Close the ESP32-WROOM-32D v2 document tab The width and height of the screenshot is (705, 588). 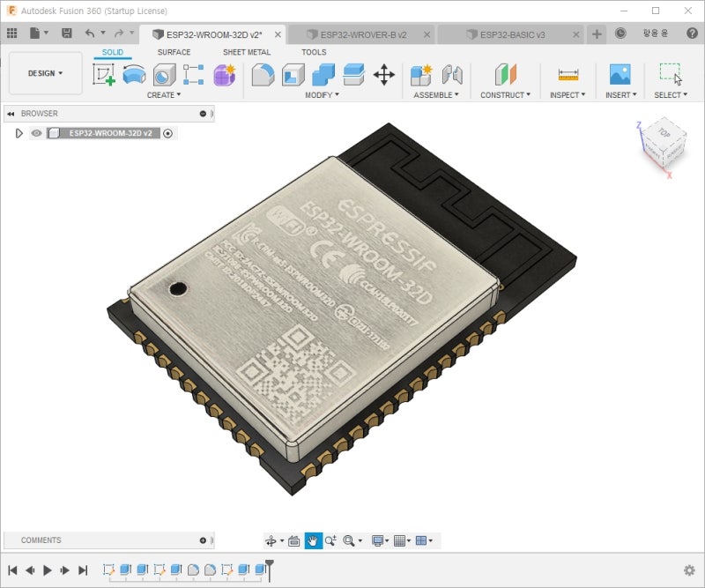[x=278, y=34]
